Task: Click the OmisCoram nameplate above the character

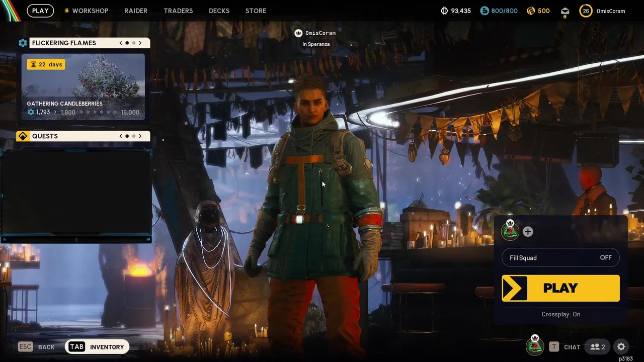Action: 320,33
